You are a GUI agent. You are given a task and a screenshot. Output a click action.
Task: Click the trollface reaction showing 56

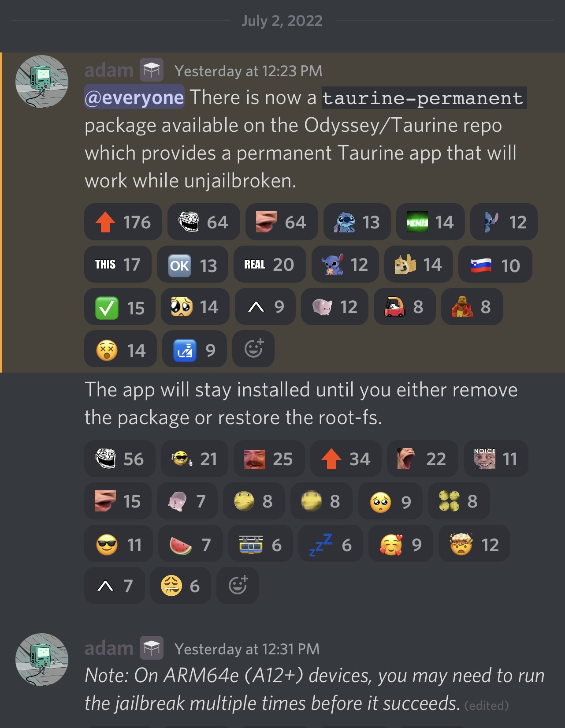pyautogui.click(x=119, y=459)
